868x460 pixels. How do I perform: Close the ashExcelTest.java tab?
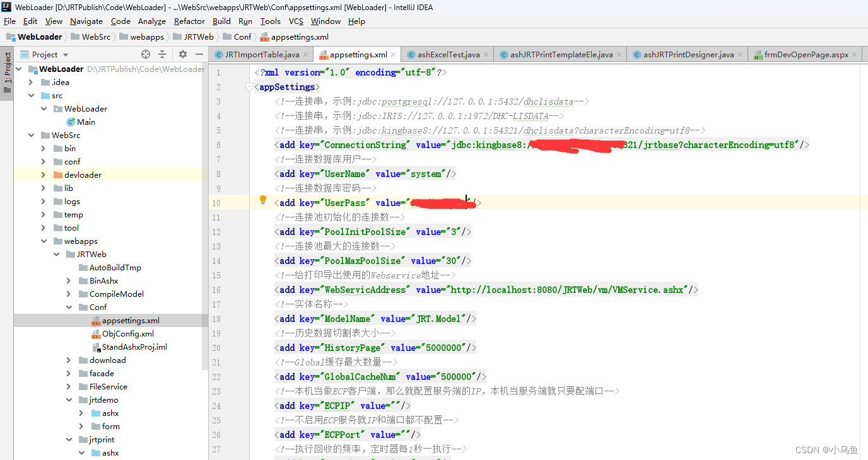pos(486,55)
